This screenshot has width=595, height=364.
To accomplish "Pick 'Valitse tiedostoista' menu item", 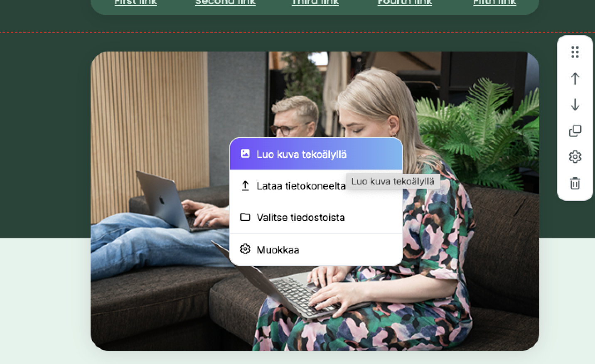I will pos(316,217).
